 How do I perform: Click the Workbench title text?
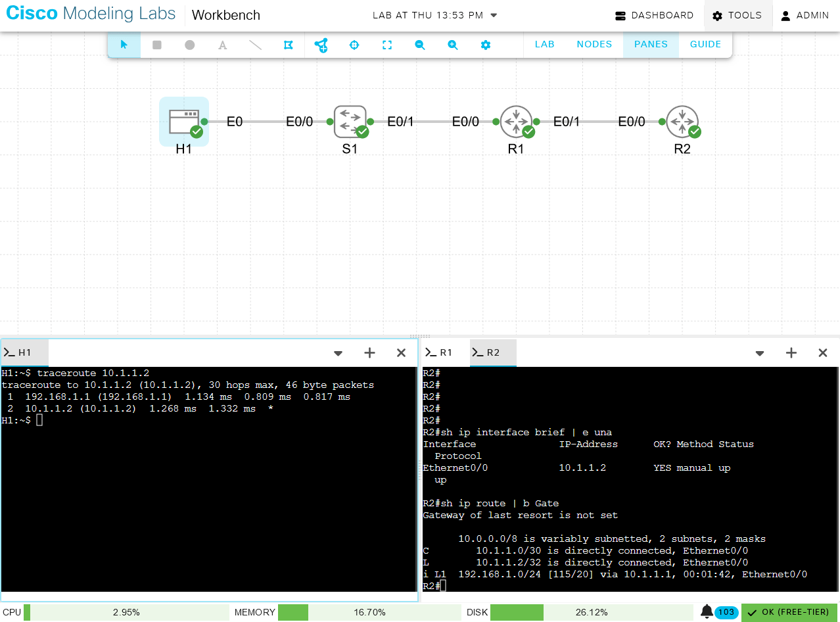(226, 15)
